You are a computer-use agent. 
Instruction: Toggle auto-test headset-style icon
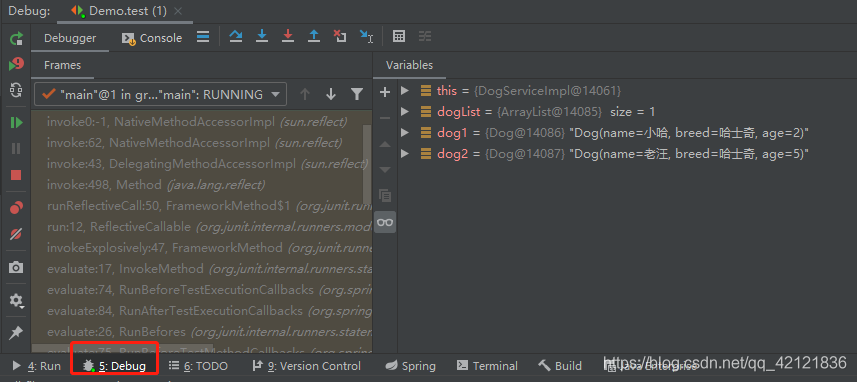click(16, 90)
